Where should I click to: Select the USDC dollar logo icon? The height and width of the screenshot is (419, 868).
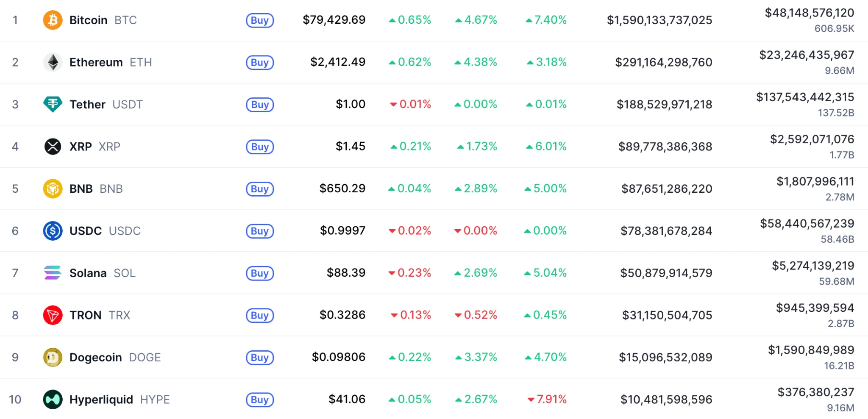[53, 230]
